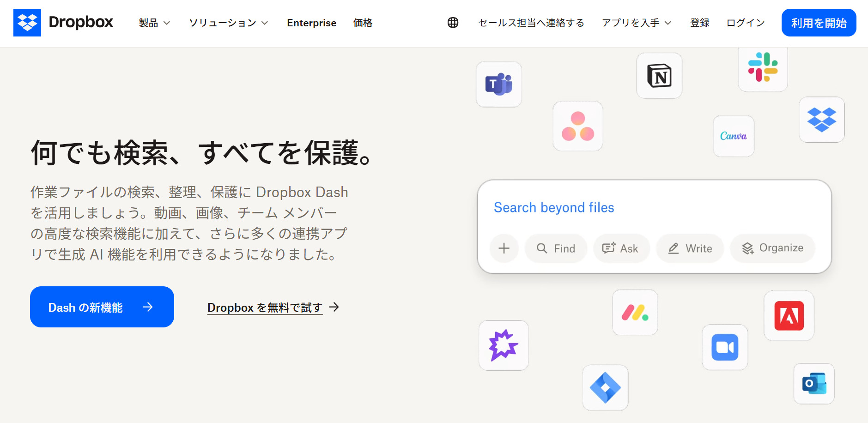The height and width of the screenshot is (423, 868).
Task: Follow the Dropbox を無料で試す link
Action: point(265,307)
